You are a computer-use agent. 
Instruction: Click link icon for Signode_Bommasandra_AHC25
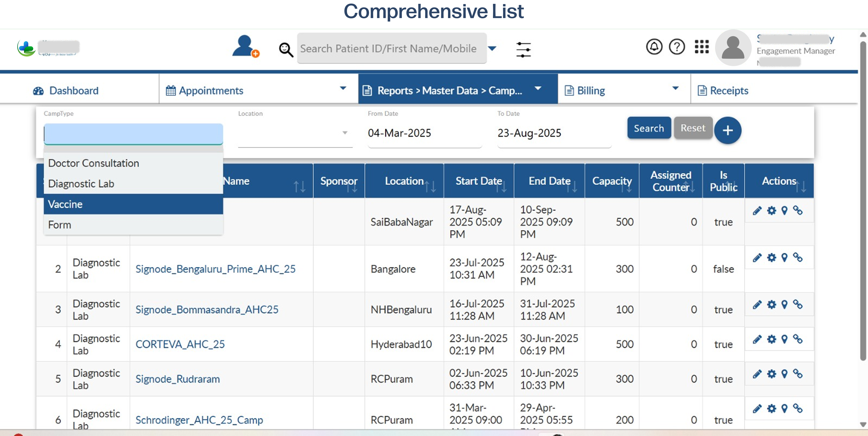point(798,305)
